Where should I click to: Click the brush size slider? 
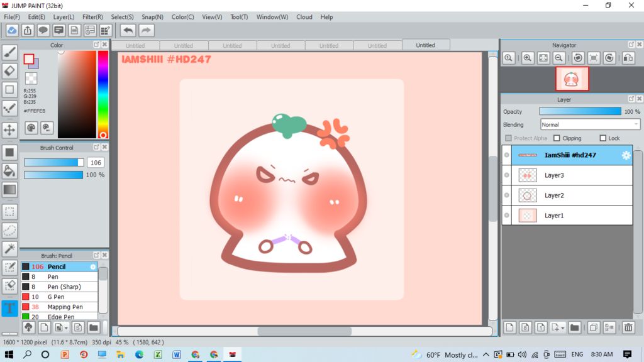(x=54, y=163)
